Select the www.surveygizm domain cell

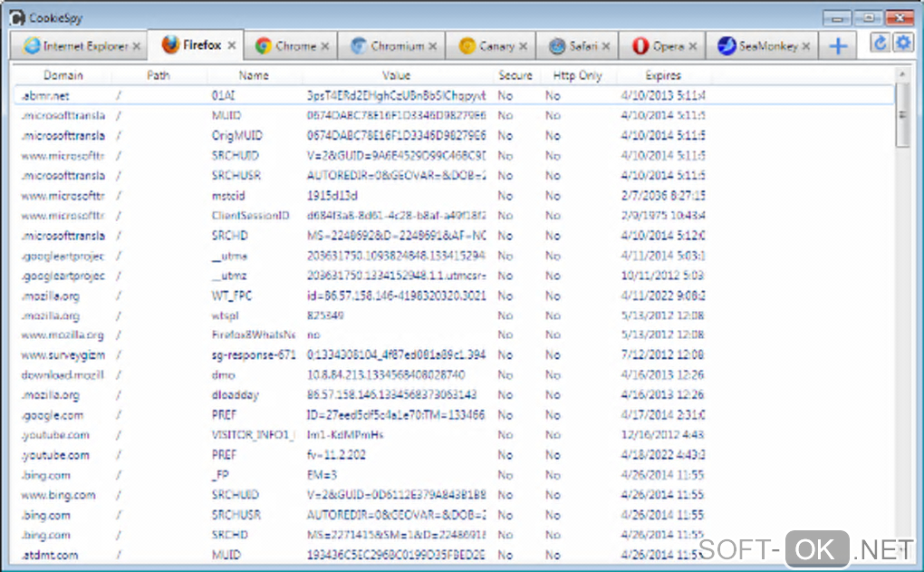coord(63,355)
